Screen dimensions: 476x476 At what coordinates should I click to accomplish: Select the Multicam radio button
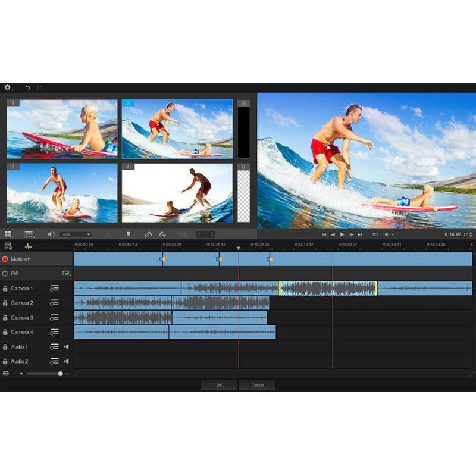pyautogui.click(x=5, y=259)
